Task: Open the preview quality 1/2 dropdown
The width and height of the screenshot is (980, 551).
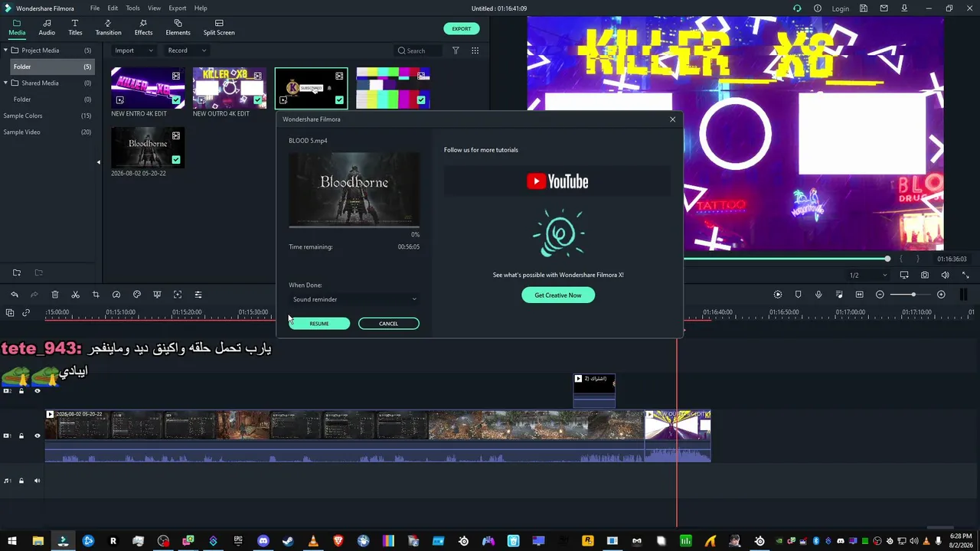Action: click(x=868, y=275)
